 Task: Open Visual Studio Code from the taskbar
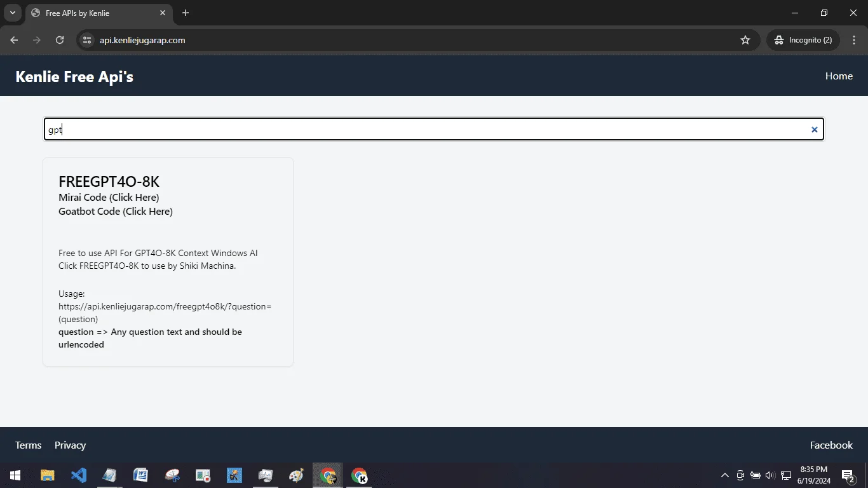point(79,475)
